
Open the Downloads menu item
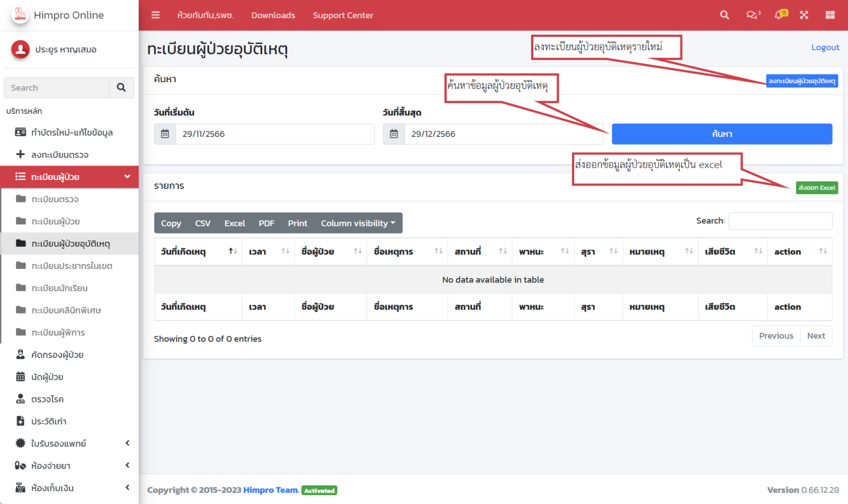[x=273, y=15]
